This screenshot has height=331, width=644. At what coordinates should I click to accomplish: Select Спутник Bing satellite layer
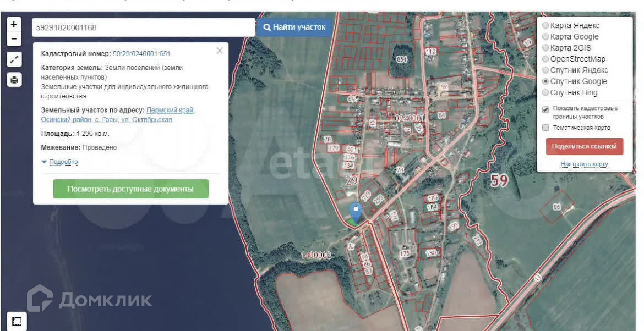545,92
